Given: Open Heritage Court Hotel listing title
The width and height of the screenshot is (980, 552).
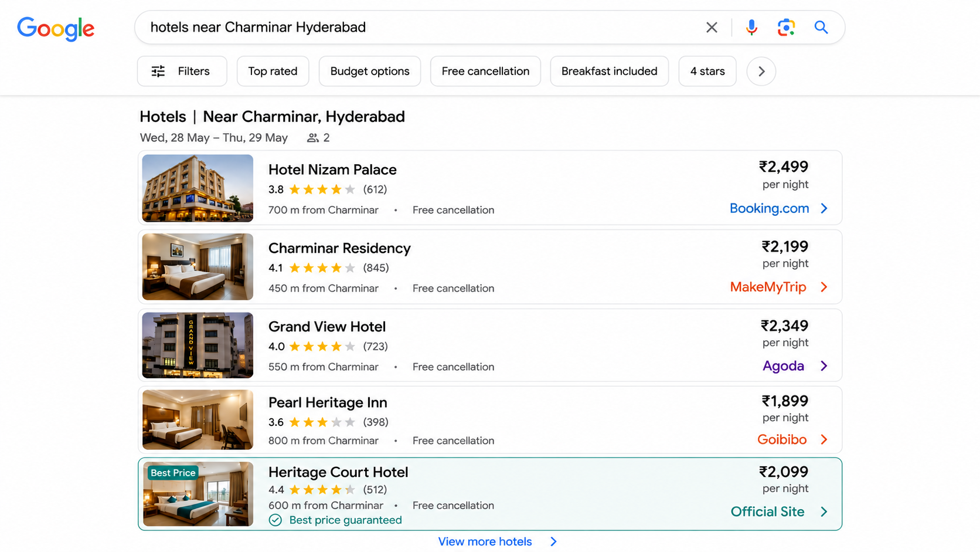Looking at the screenshot, I should [338, 472].
